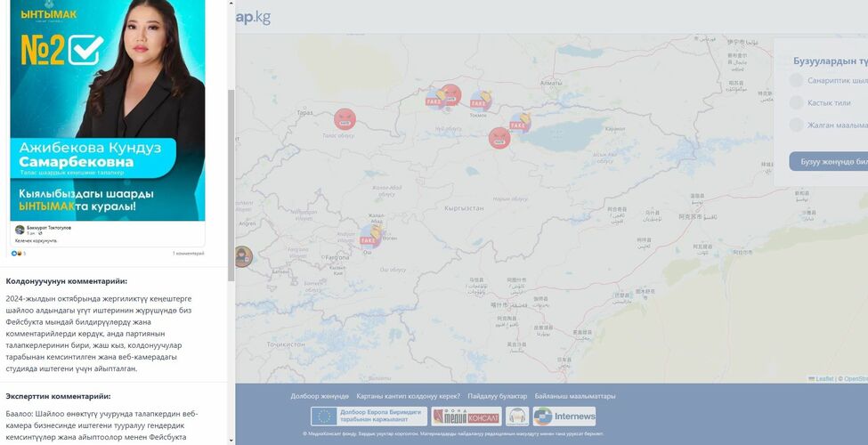Check the "Жалган маалымат" filter option
Screen dimensions: 868x445
(x=797, y=125)
